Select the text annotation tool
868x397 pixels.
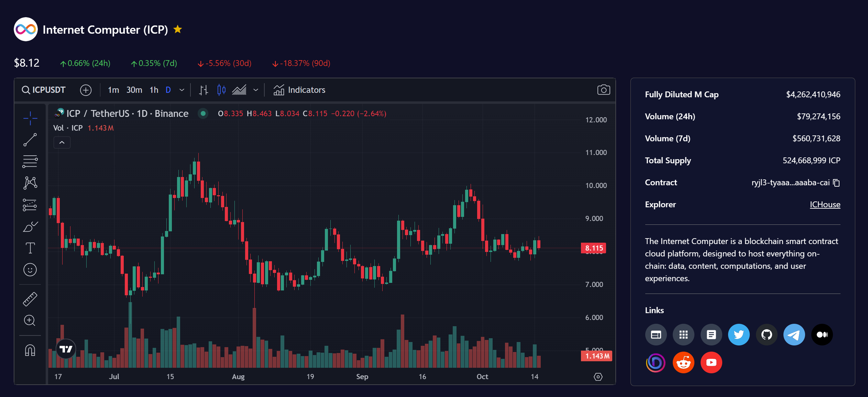tap(30, 248)
